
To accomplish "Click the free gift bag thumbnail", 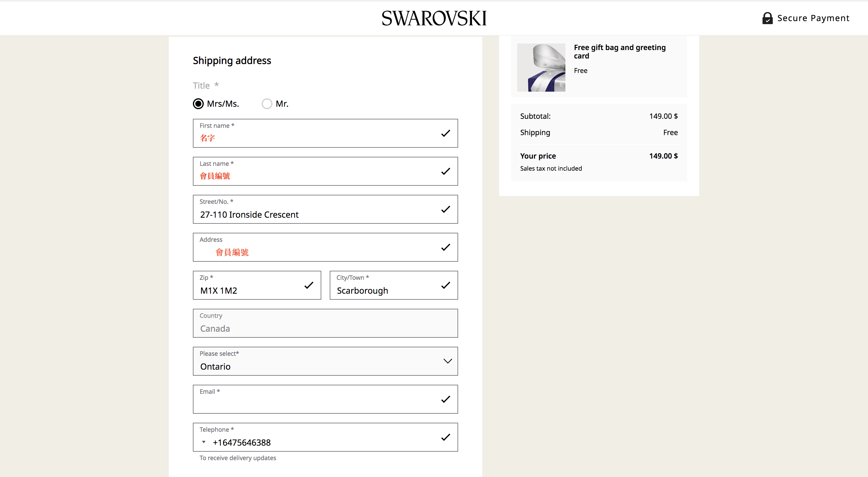I will point(541,68).
